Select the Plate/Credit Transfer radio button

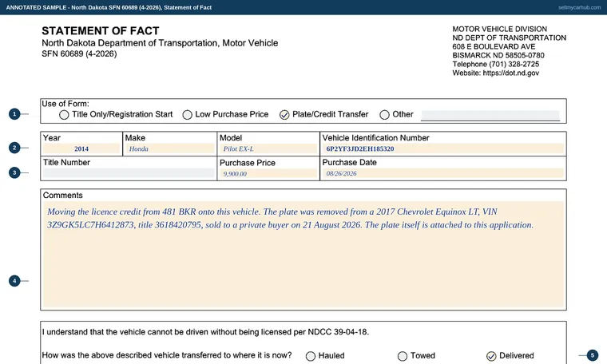(284, 115)
